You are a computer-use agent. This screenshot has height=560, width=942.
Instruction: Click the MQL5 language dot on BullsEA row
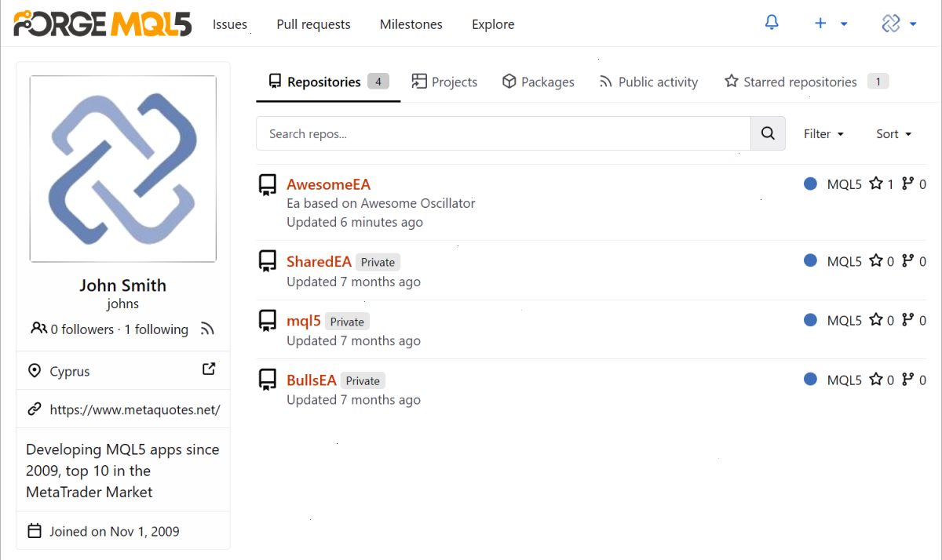[x=811, y=380]
